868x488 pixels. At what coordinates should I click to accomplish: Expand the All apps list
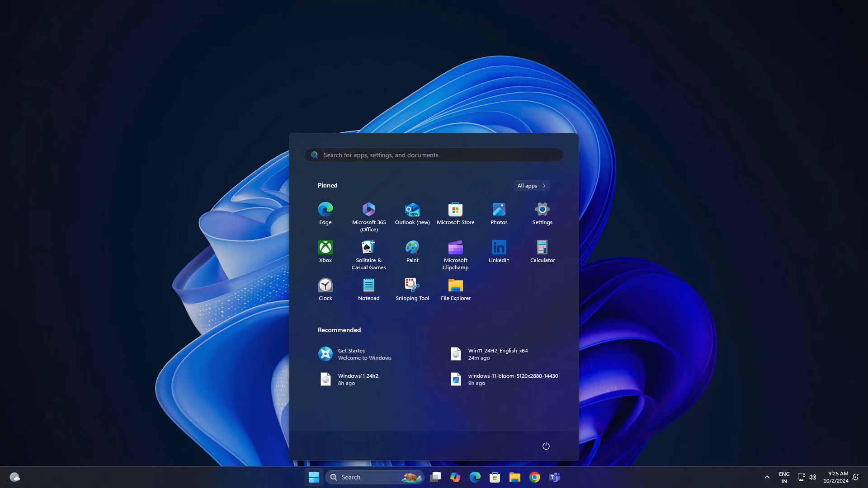[x=531, y=186]
